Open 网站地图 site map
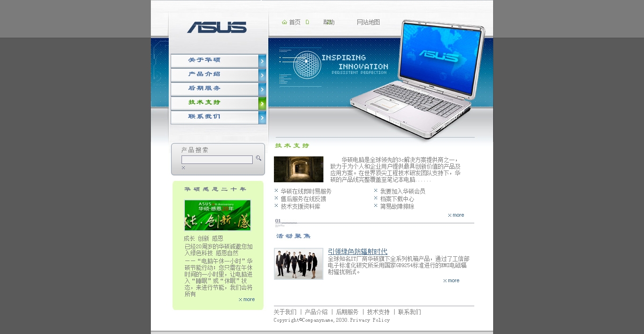 click(368, 22)
